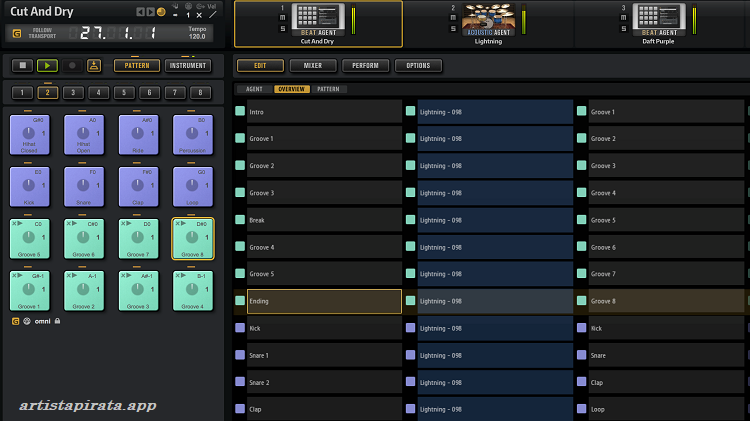Trigger the purple Kick pad
The image size is (750, 421).
(29, 187)
